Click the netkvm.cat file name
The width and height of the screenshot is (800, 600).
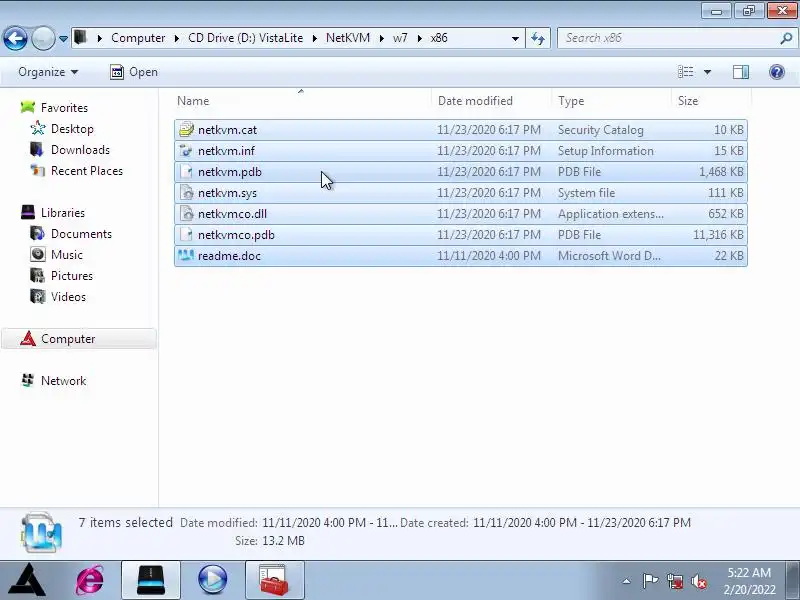(228, 130)
